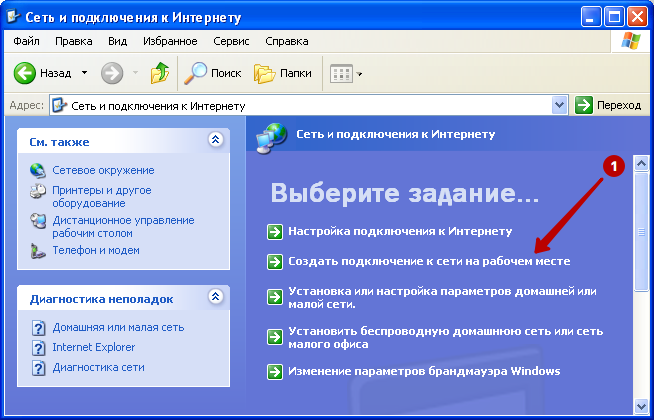Open the Back history dropdown arrow
The height and width of the screenshot is (420, 654).
(x=84, y=73)
